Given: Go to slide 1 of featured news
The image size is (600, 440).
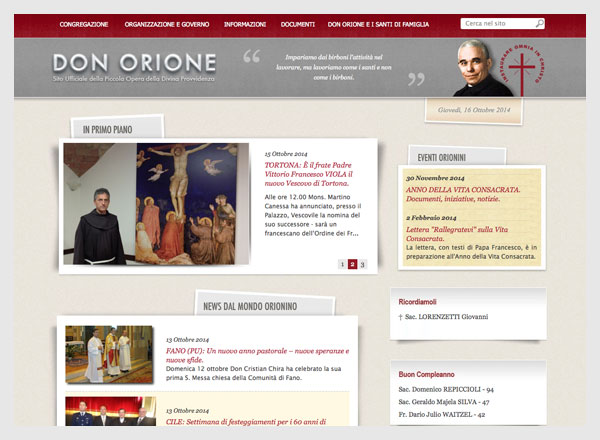Looking at the screenshot, I should click(342, 264).
